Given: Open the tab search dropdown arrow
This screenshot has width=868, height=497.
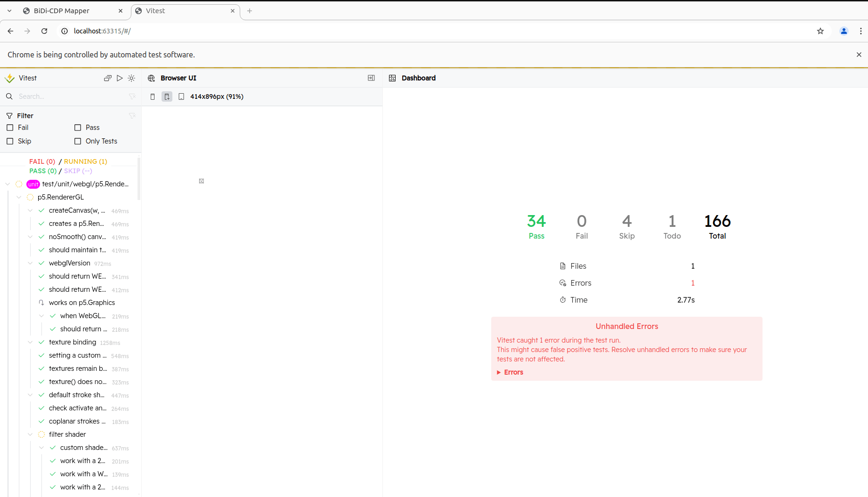Looking at the screenshot, I should (x=9, y=11).
